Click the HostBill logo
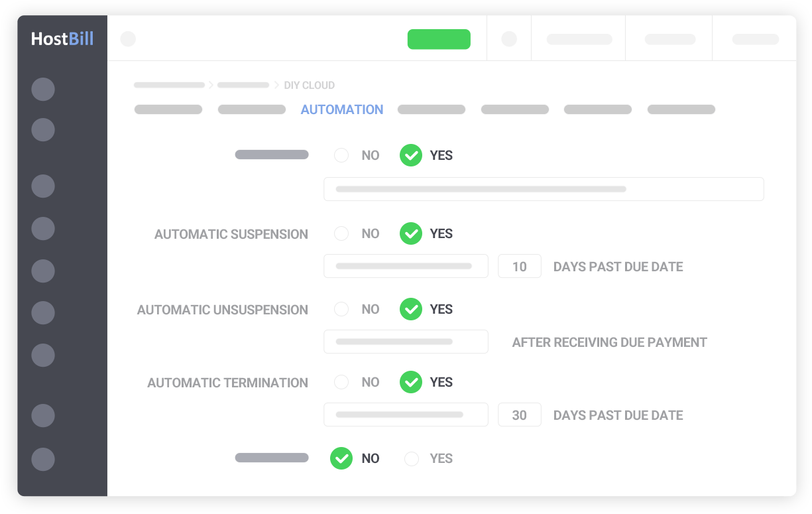The image size is (812, 514). pos(62,39)
